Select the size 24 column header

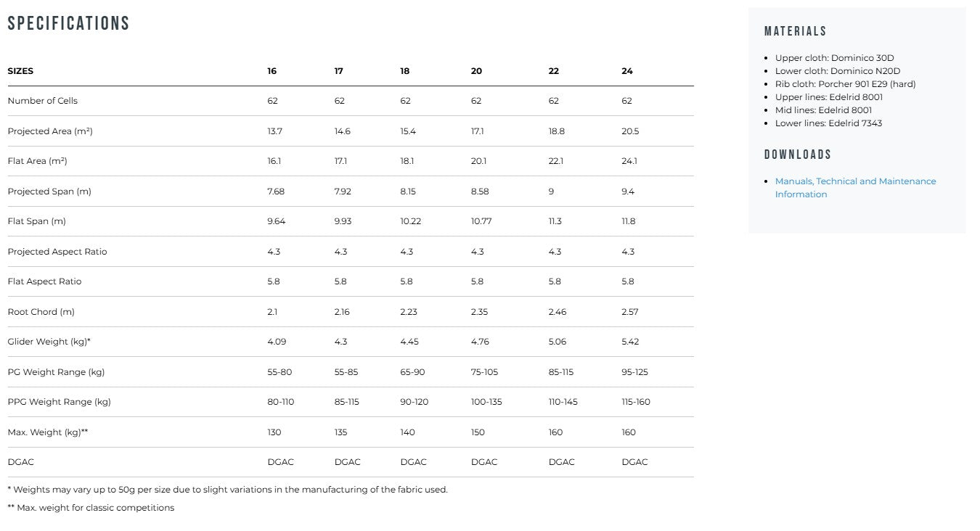coord(627,71)
